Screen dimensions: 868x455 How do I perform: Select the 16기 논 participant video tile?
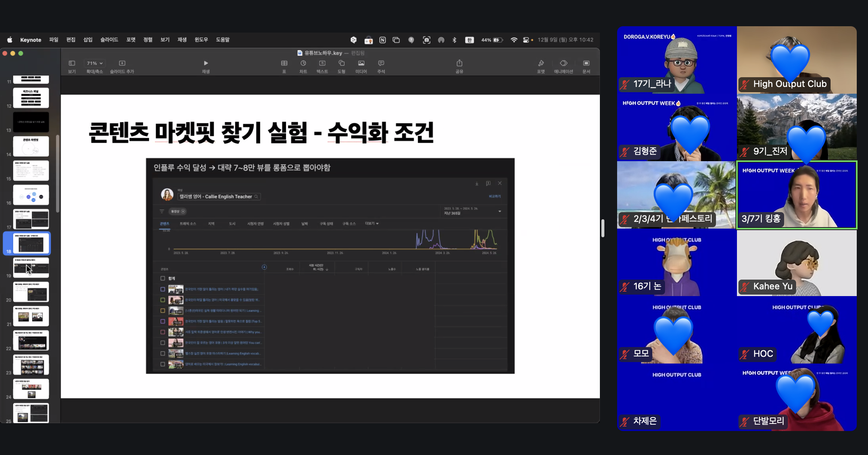coord(677,263)
